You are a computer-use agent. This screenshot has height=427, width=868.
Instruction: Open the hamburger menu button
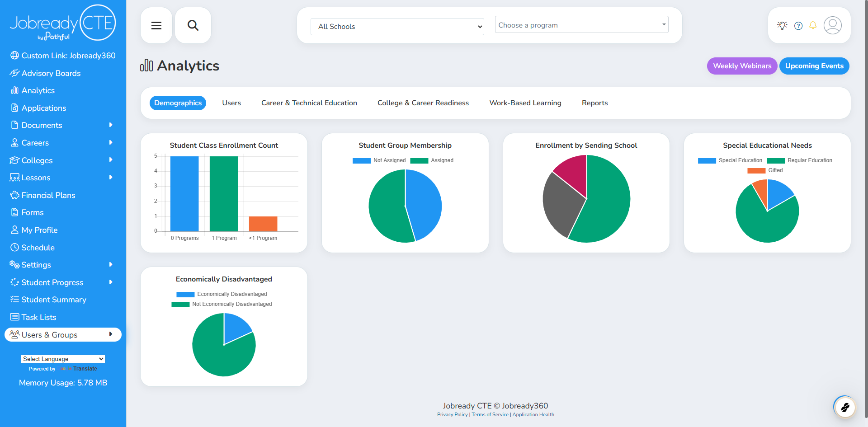(156, 26)
